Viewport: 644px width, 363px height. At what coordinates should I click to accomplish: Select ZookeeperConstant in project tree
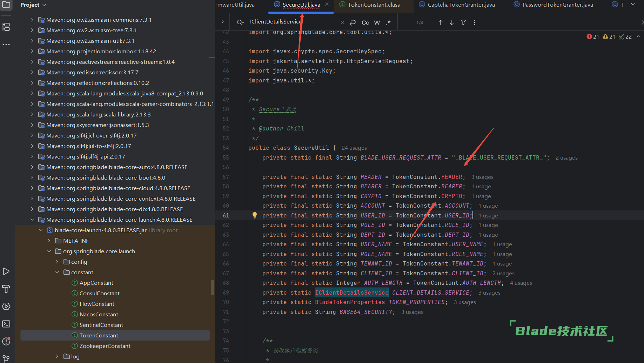pyautogui.click(x=105, y=346)
